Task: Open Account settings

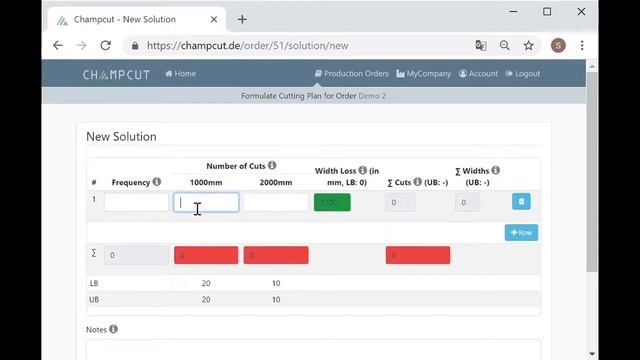Action: (478, 74)
